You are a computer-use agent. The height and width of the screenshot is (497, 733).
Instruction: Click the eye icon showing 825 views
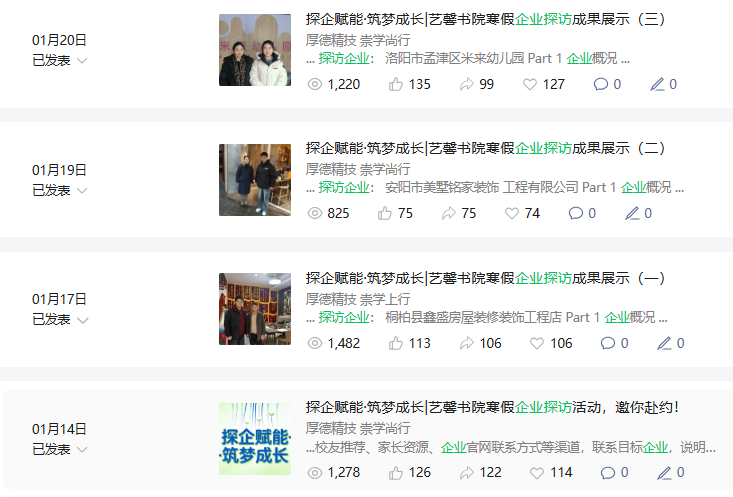click(x=315, y=213)
